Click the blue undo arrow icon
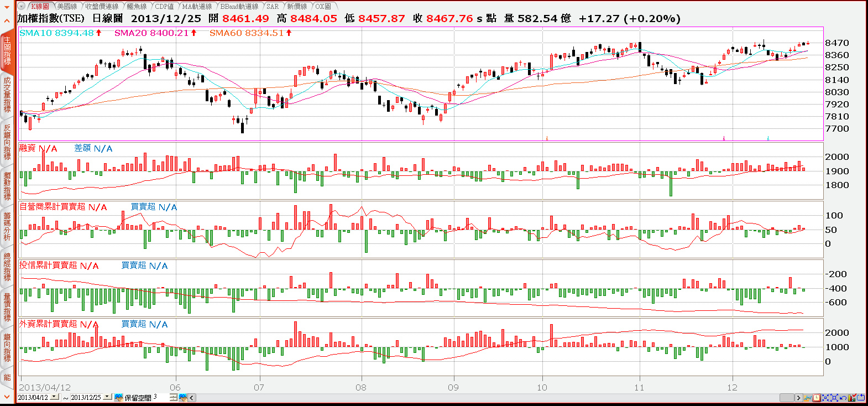The image size is (868, 406). [843, 397]
